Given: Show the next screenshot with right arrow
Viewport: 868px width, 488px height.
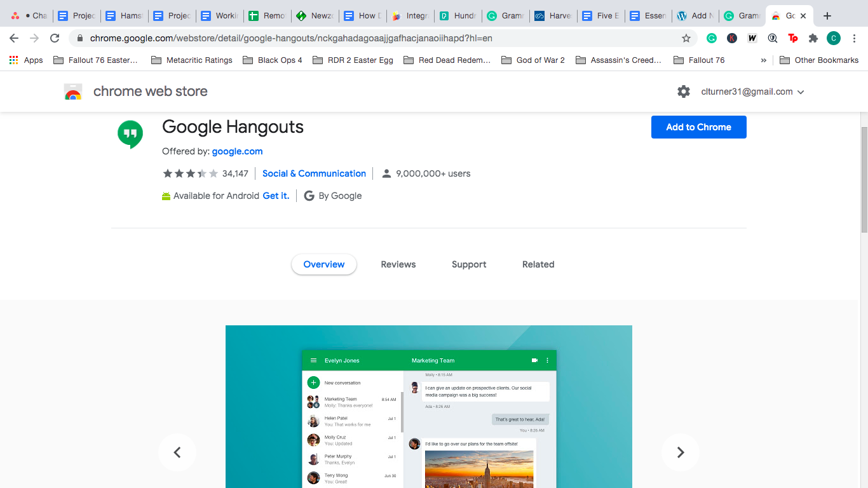Looking at the screenshot, I should [681, 452].
